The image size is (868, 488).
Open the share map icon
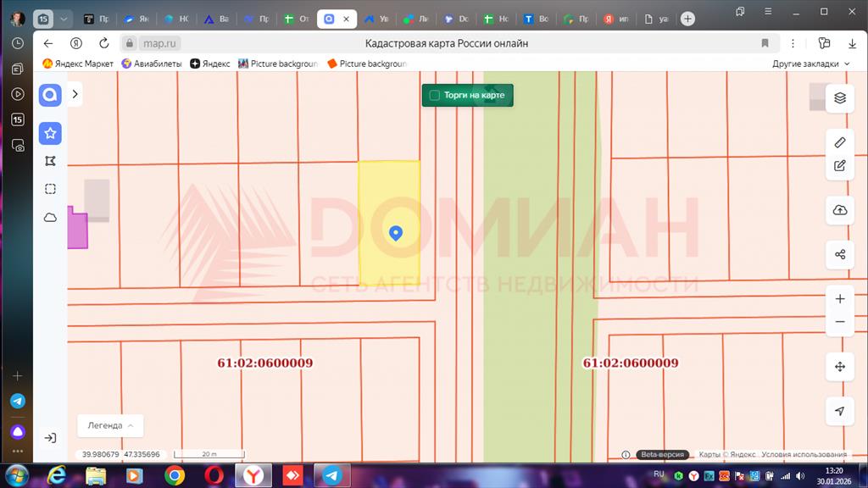tap(839, 254)
